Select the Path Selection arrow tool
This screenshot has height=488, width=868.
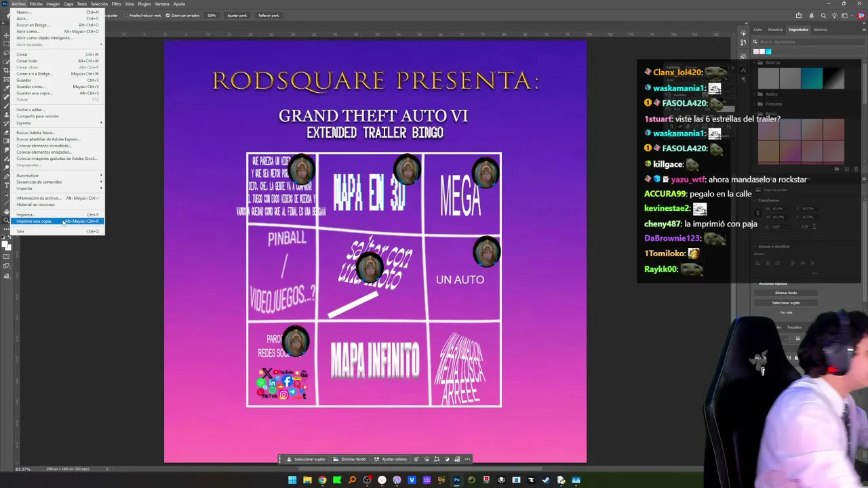(7, 194)
